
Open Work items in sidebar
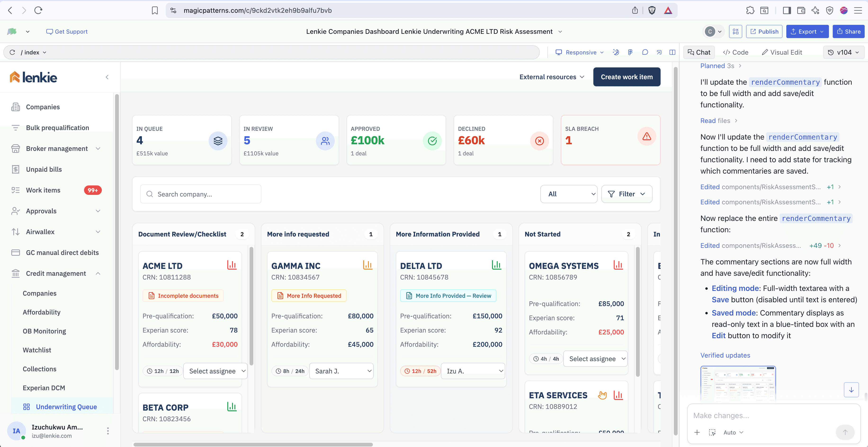point(43,190)
